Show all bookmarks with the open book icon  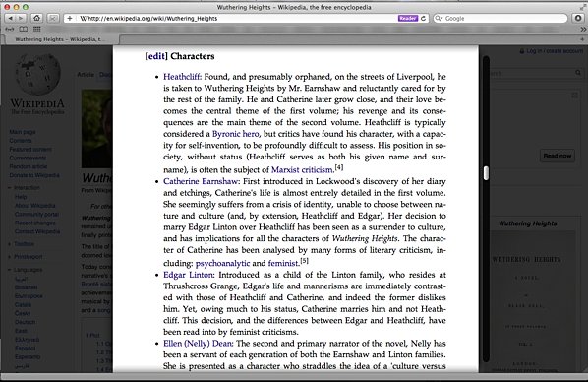tap(24, 29)
